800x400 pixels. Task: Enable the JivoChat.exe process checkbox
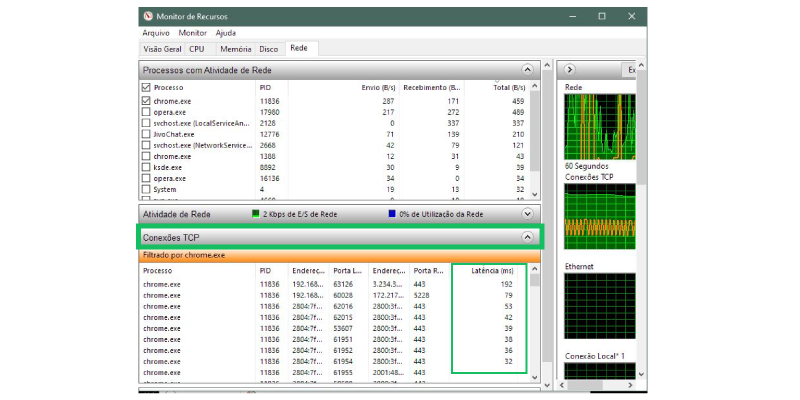tap(147, 134)
